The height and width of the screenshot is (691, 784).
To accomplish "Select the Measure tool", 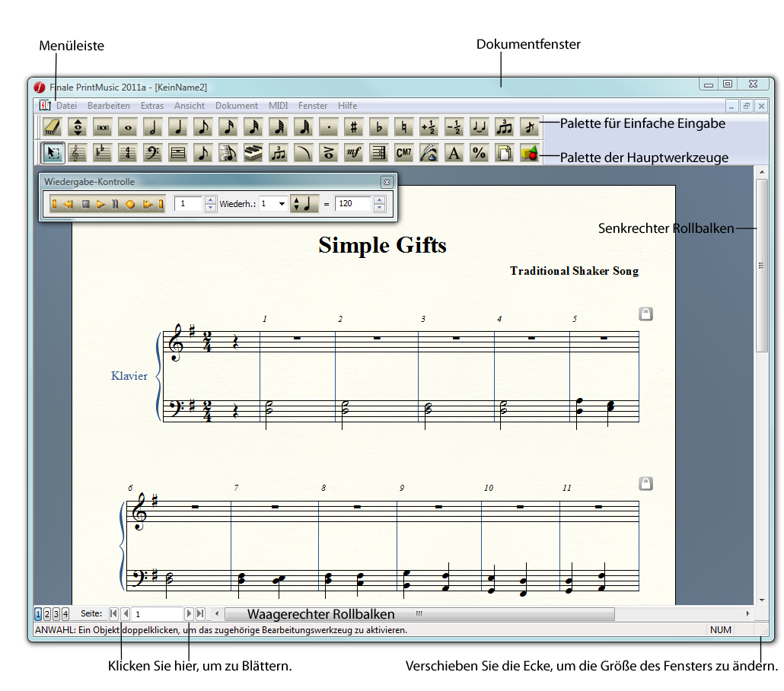I will tap(178, 153).
